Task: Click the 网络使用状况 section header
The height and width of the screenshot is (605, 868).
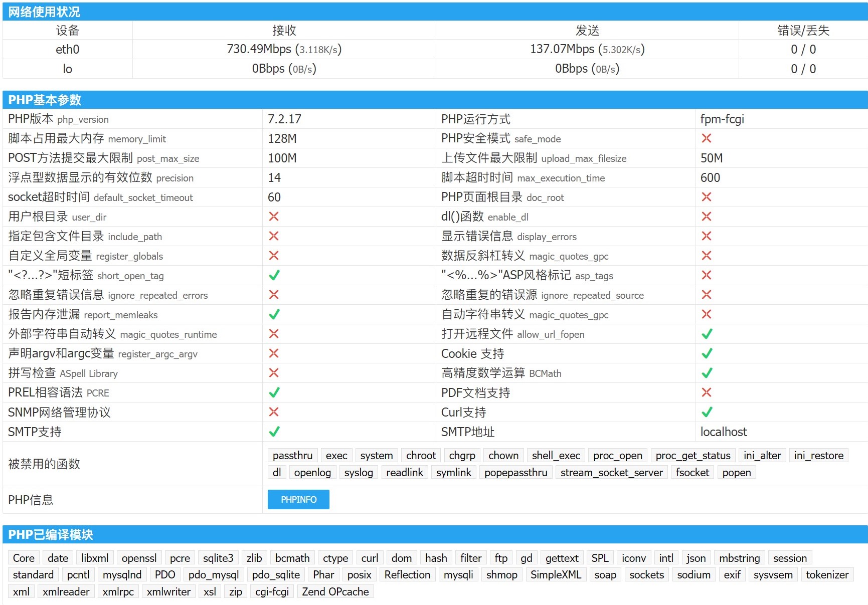Action: (x=44, y=12)
